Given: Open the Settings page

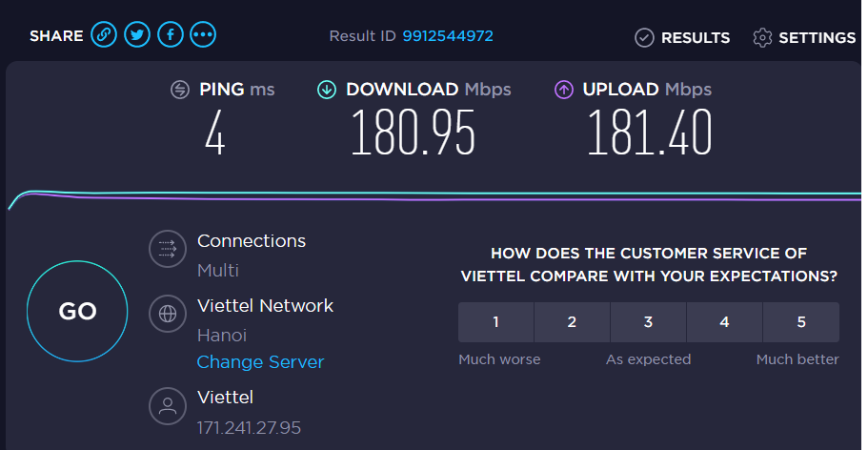Looking at the screenshot, I should 804,38.
